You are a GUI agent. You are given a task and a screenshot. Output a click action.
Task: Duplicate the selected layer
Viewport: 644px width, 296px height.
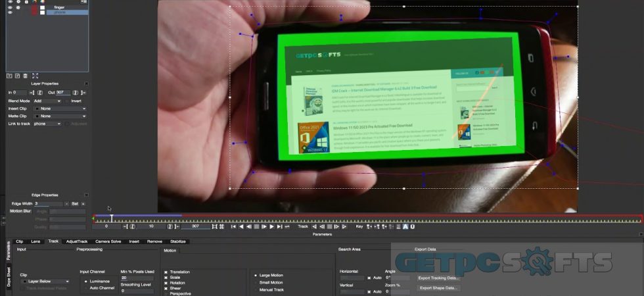17,76
